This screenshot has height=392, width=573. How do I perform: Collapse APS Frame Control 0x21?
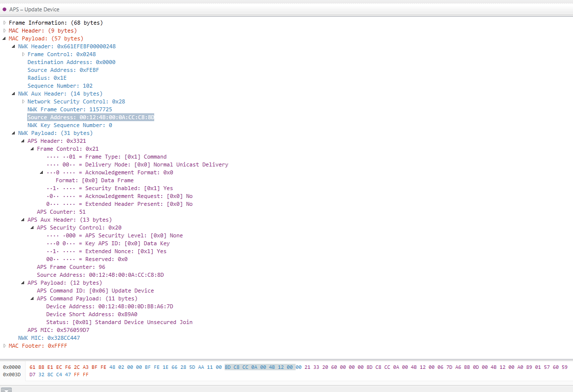[x=32, y=149]
